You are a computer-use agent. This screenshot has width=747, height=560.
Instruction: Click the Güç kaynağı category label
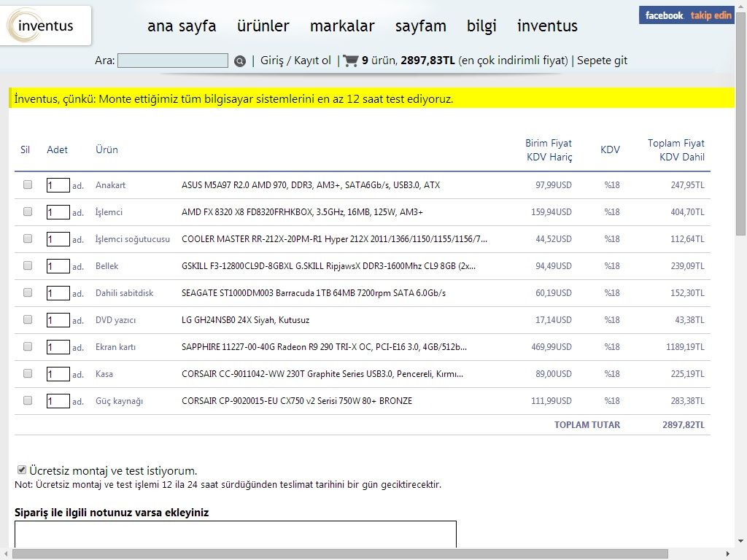pyautogui.click(x=119, y=401)
